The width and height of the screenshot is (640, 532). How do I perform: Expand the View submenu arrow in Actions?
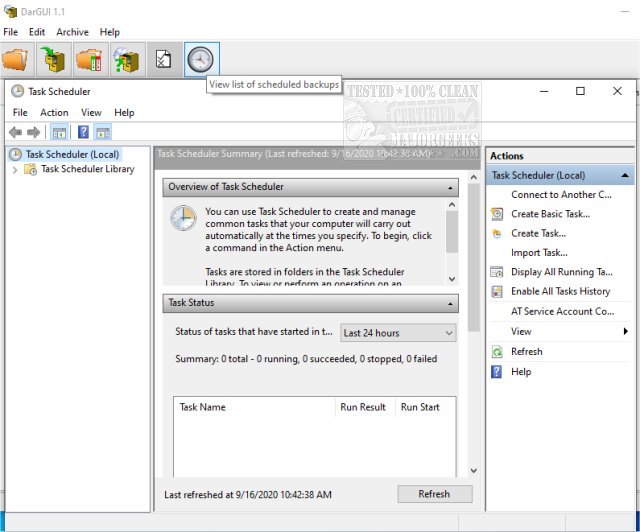click(625, 331)
